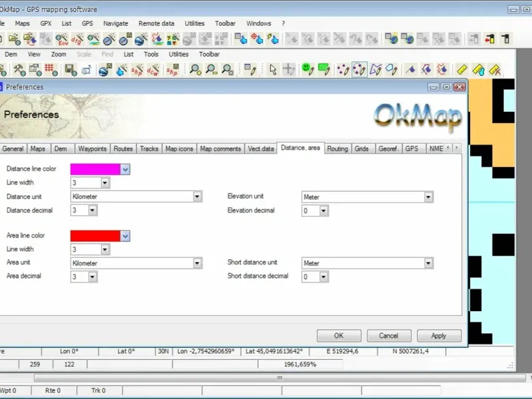Open Line width dropdown under Distance line color
Screen dimensions: 532x399
[x=105, y=184]
